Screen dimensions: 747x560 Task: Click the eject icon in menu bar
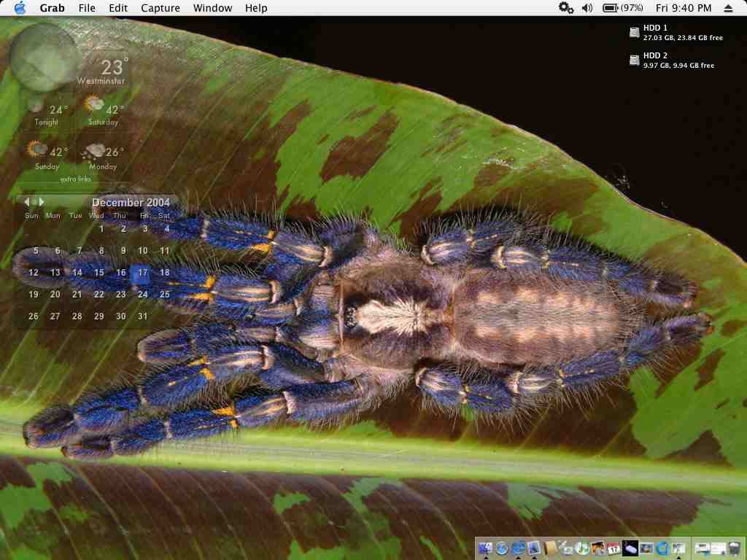click(728, 8)
